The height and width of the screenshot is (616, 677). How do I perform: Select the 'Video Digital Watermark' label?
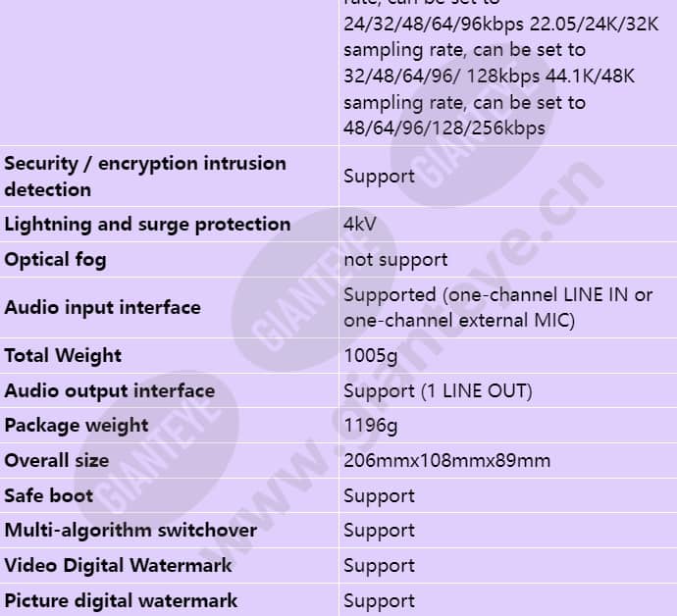119,566
